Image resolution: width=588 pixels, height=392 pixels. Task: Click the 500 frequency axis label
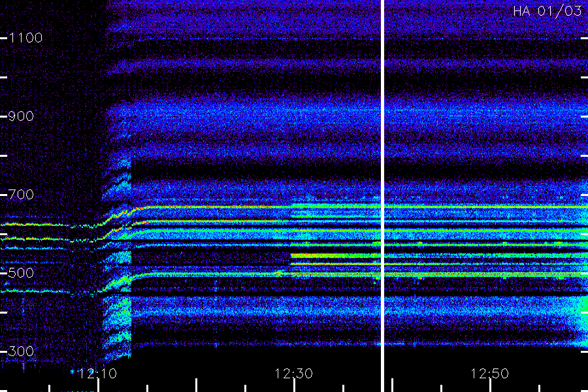coord(21,273)
